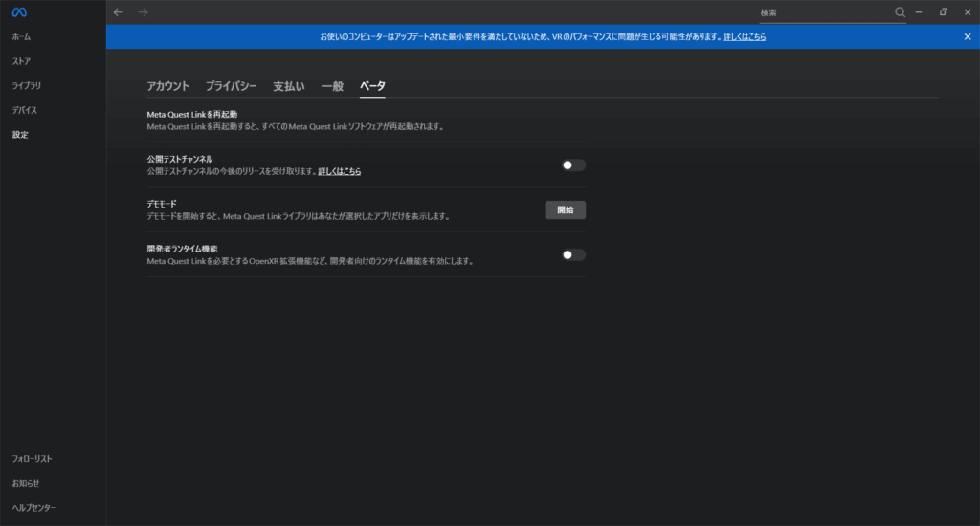Click the Meta Quest Linkを再起動 row

[x=367, y=121]
